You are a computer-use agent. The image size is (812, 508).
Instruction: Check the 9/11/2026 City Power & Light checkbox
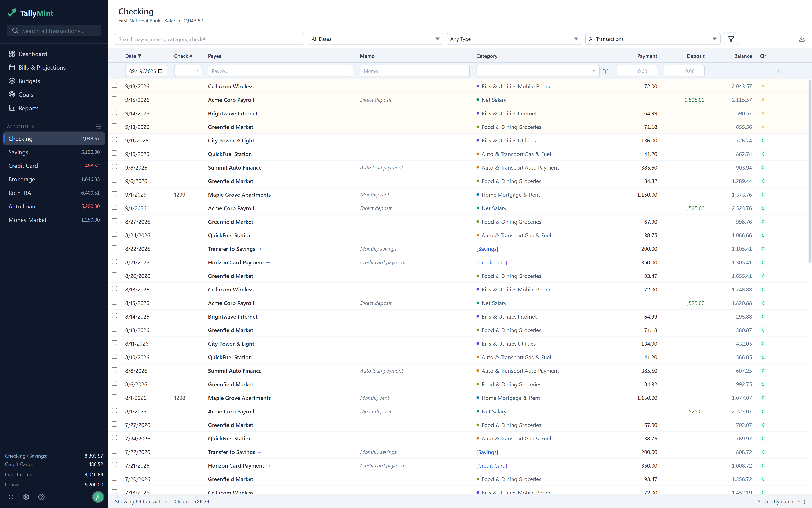(x=114, y=139)
